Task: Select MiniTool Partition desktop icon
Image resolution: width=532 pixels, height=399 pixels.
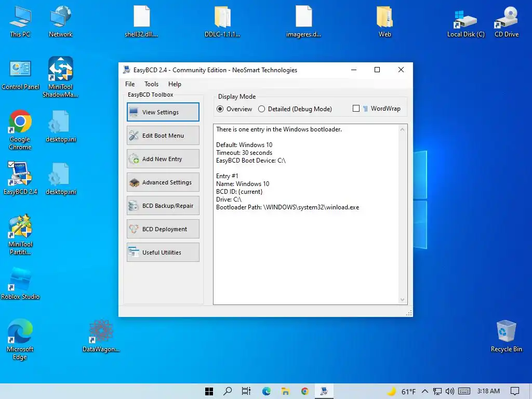Action: tap(20, 234)
